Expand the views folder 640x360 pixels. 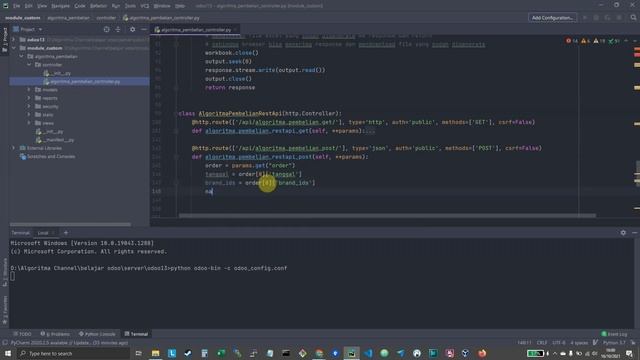click(29, 123)
